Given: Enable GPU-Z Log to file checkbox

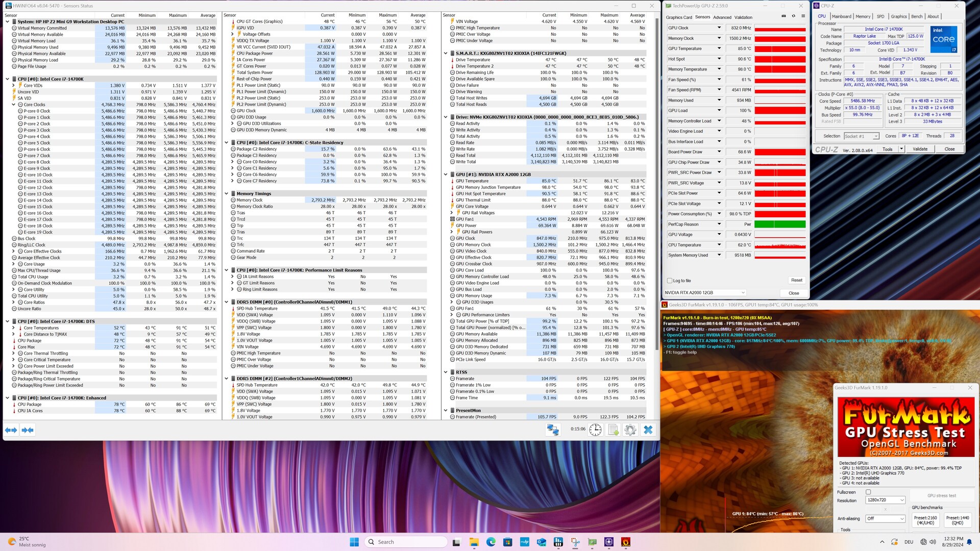Looking at the screenshot, I should pyautogui.click(x=670, y=281).
